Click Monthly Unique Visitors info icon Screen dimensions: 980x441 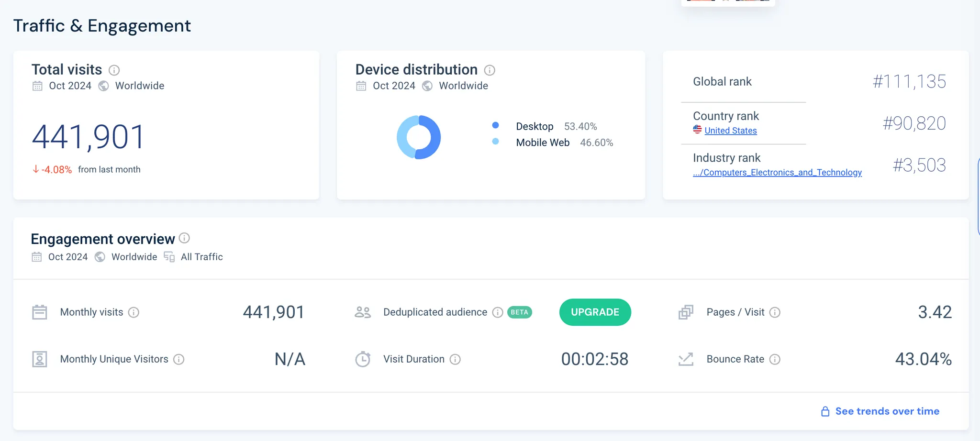click(x=178, y=359)
